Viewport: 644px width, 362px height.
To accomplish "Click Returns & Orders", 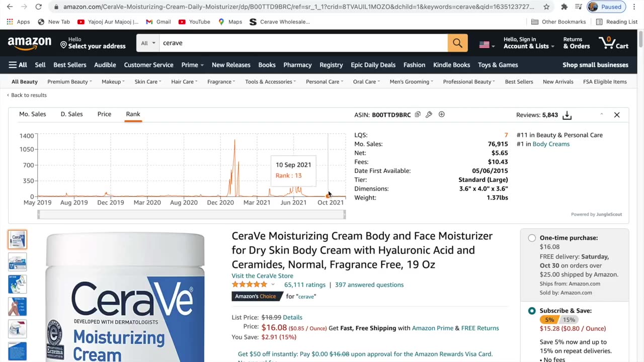I will click(576, 43).
